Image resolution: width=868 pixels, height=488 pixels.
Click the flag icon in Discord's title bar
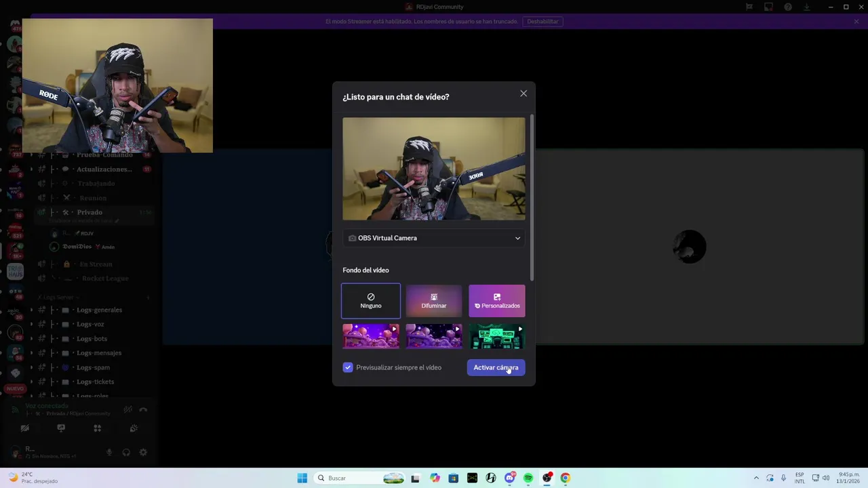(x=749, y=7)
